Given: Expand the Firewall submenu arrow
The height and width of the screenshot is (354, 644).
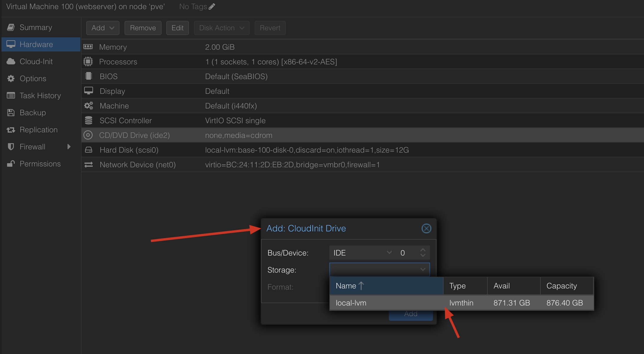Looking at the screenshot, I should click(x=69, y=147).
